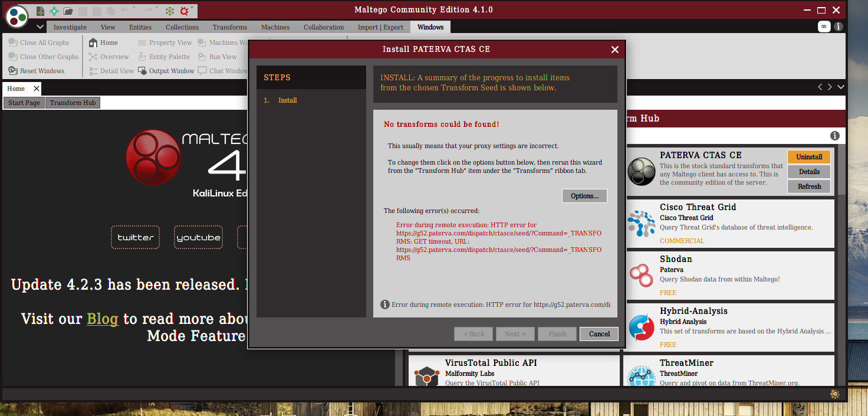
Task: Select the ThreatMiner hub item icon
Action: tap(642, 375)
